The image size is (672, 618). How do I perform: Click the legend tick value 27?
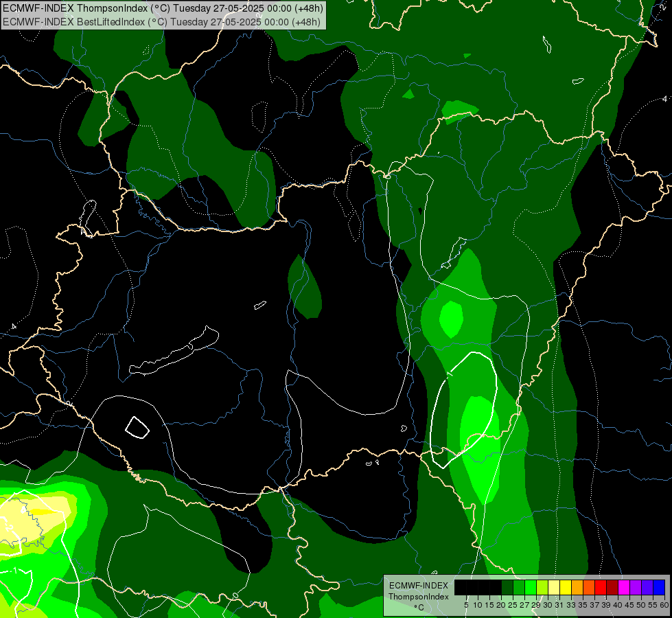point(524,605)
